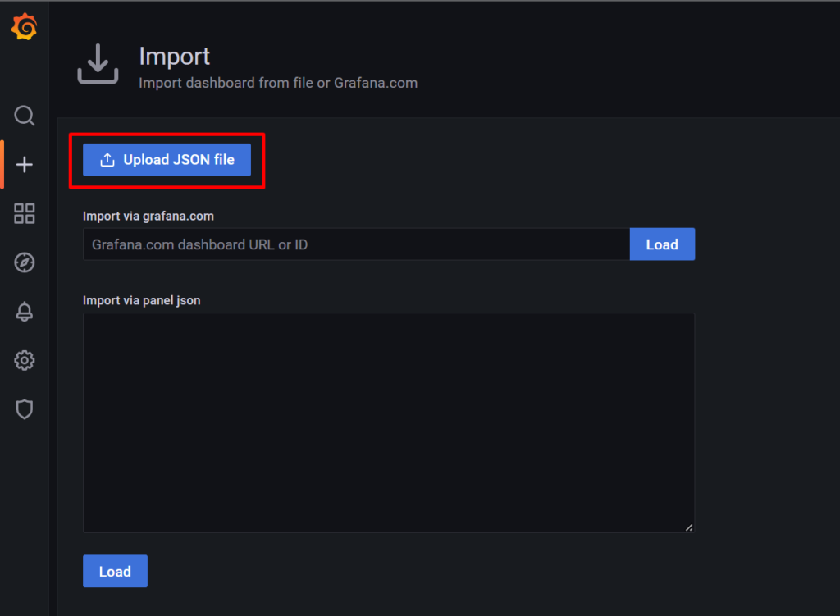Focus the Grafana.com dashboard URL field
This screenshot has height=616, width=840.
tap(356, 244)
